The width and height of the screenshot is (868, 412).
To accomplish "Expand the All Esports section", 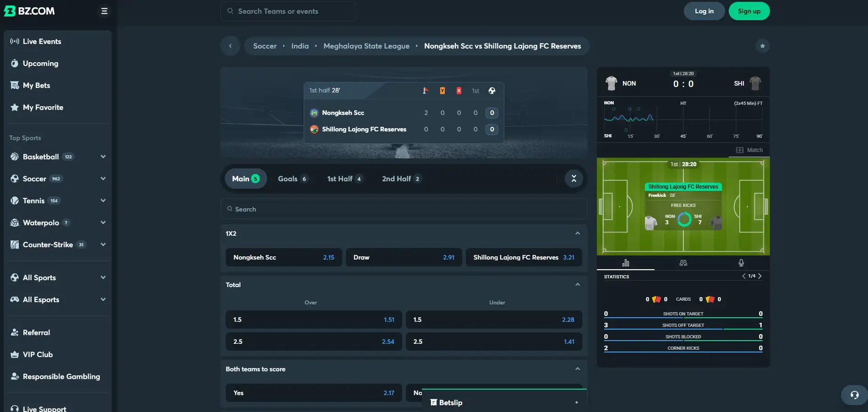I will click(103, 299).
